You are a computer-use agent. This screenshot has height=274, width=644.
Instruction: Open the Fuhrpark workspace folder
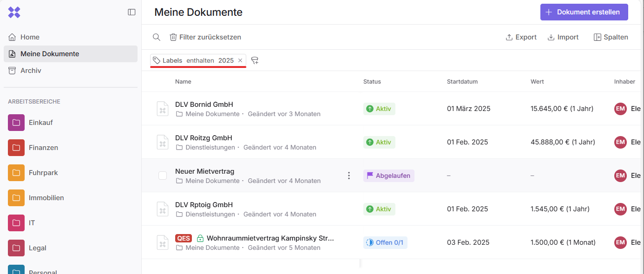click(x=43, y=173)
